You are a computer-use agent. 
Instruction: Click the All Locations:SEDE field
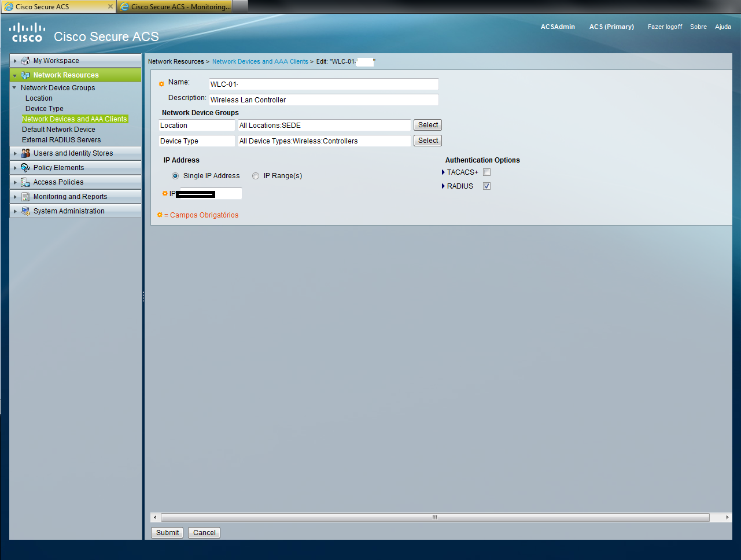click(x=325, y=126)
